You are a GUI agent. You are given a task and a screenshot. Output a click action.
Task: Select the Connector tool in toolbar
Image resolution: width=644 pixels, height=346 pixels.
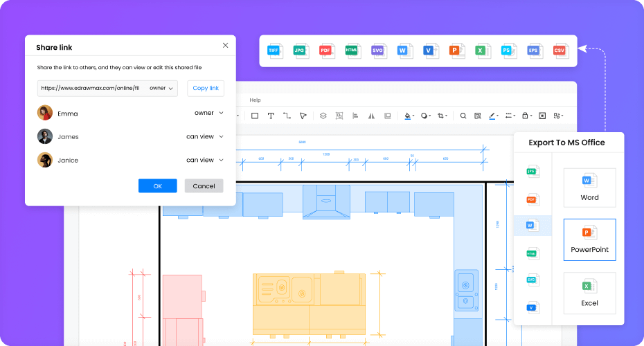click(x=287, y=116)
